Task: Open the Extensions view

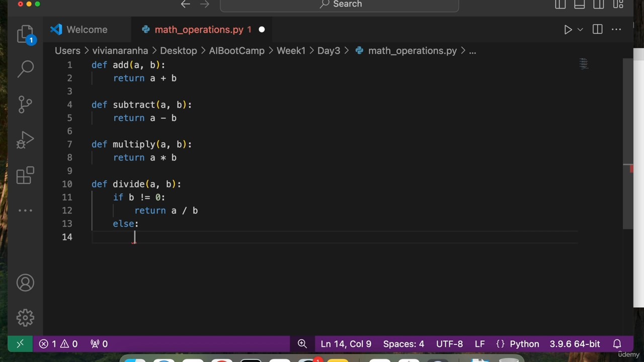Action: pyautogui.click(x=25, y=175)
